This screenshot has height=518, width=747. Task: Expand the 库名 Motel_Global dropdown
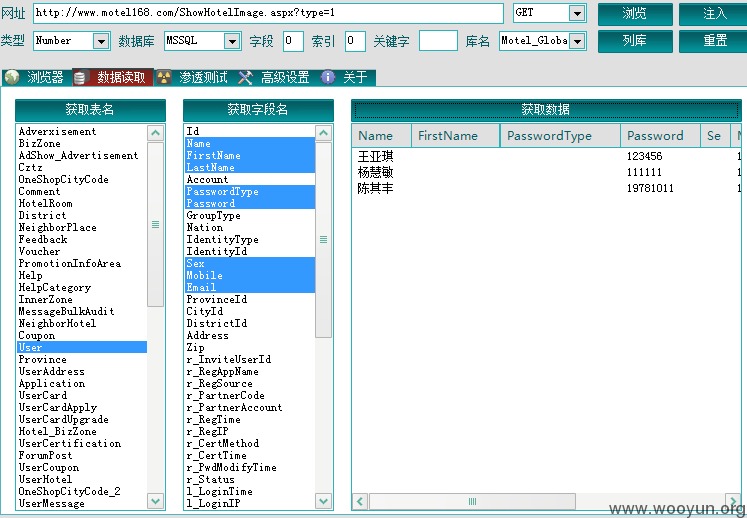click(x=577, y=41)
